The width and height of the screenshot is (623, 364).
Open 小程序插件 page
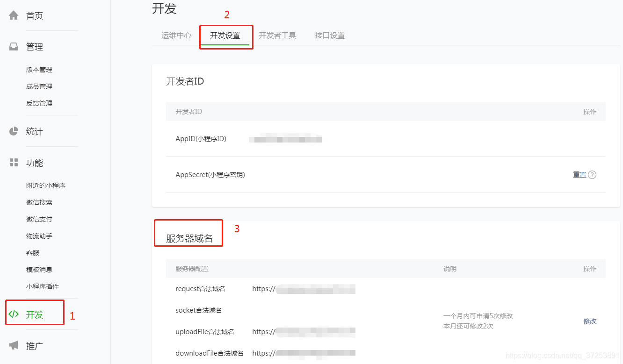pos(43,286)
